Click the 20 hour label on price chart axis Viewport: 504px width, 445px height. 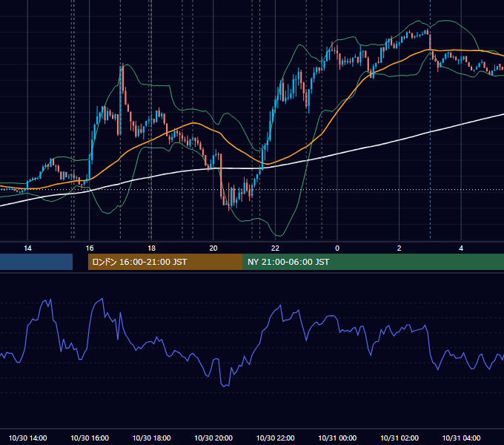click(x=213, y=248)
